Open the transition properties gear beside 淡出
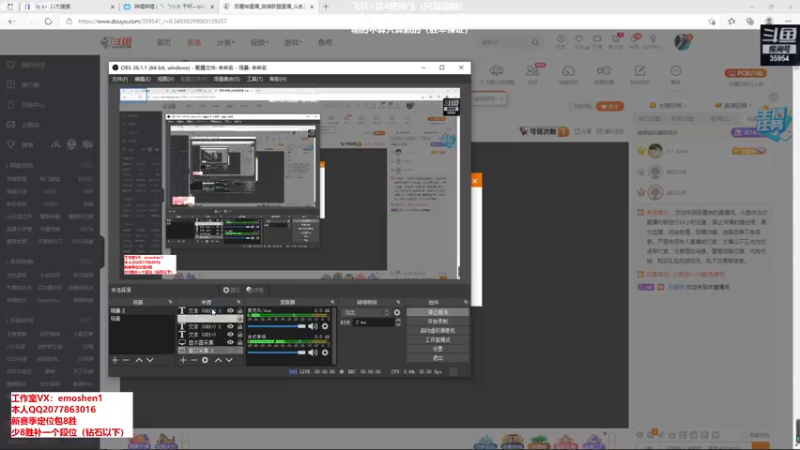Screen dimensions: 800x450 tap(397, 312)
